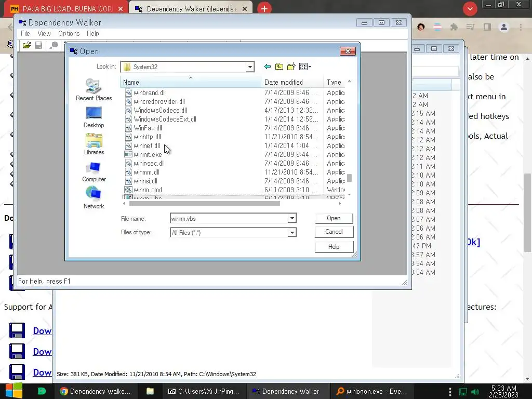This screenshot has width=532, height=399.
Task: Select Libraries in the places bar
Action: click(x=94, y=144)
